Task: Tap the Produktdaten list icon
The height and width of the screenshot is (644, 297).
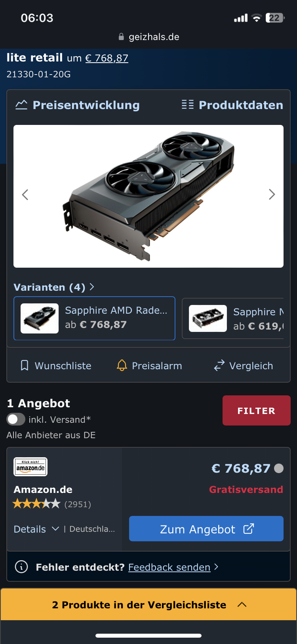Action: coord(188,105)
